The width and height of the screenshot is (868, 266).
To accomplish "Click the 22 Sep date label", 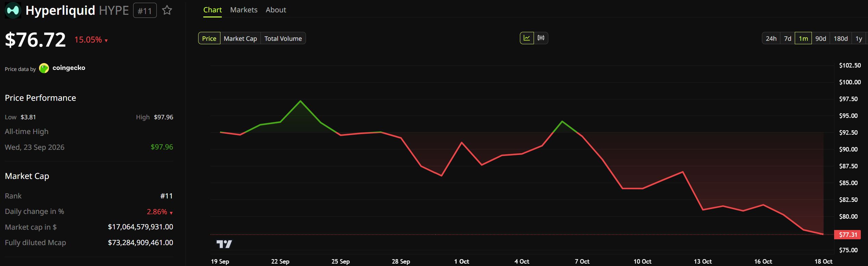I will pos(280,262).
